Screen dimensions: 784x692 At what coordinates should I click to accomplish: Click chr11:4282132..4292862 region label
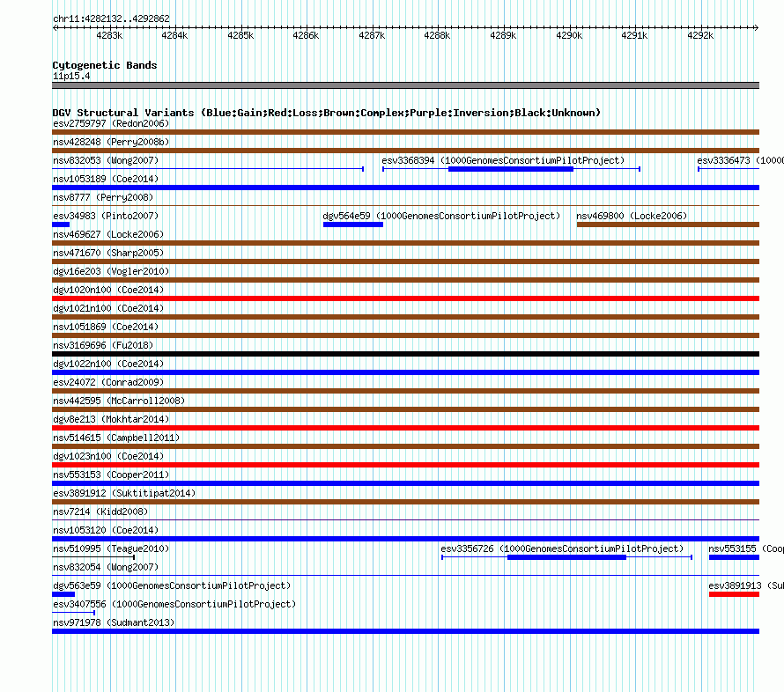[x=111, y=18]
